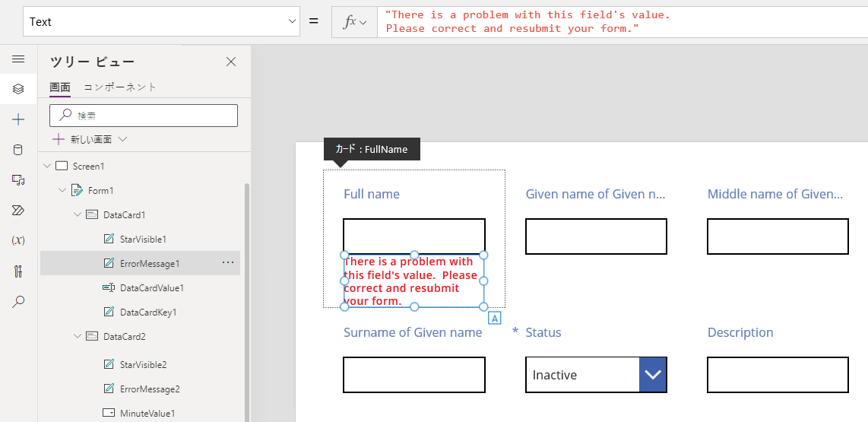Close the Tree view panel
The width and height of the screenshot is (868, 422).
[231, 62]
